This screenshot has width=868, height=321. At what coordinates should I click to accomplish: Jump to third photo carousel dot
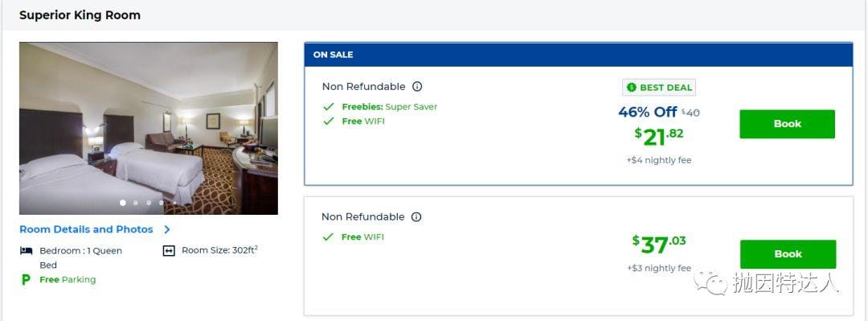tap(149, 203)
